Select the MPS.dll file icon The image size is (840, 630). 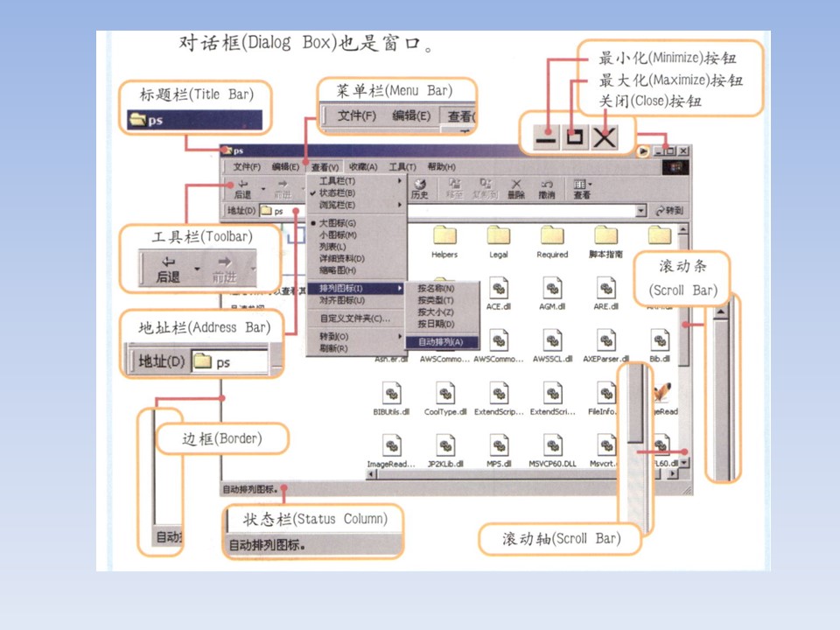click(x=499, y=445)
